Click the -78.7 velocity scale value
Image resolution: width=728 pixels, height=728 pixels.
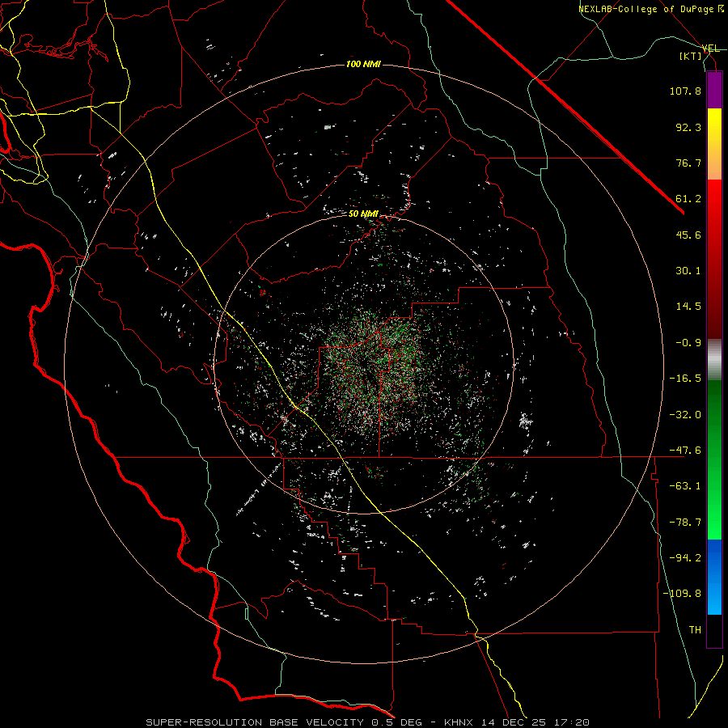click(x=685, y=523)
